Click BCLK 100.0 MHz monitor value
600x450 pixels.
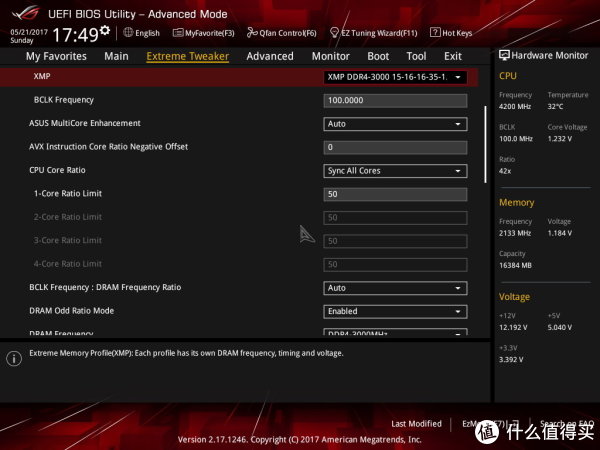(x=515, y=139)
